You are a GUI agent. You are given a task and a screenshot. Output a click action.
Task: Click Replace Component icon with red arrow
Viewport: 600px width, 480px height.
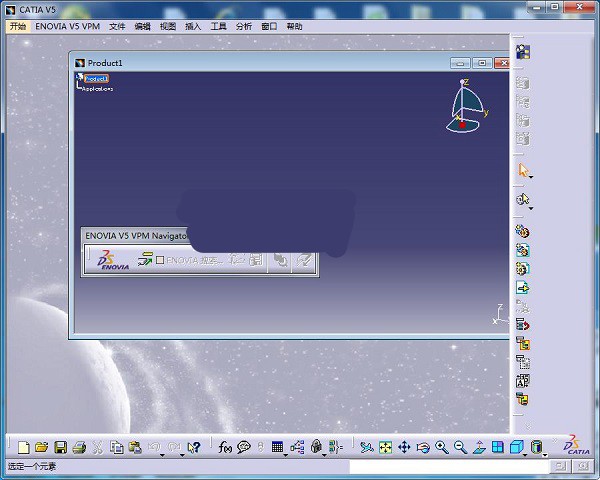(523, 325)
